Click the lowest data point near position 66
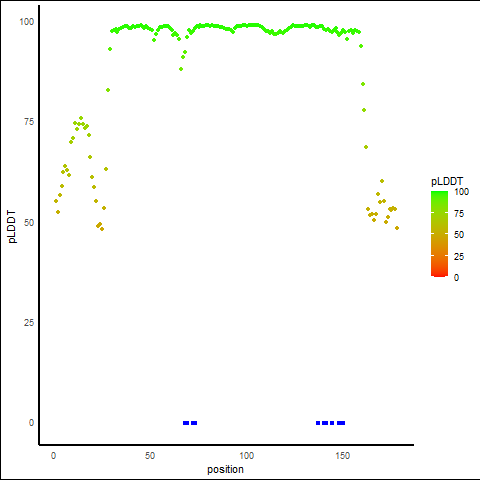Viewport: 480px width, 480px height. point(181,69)
